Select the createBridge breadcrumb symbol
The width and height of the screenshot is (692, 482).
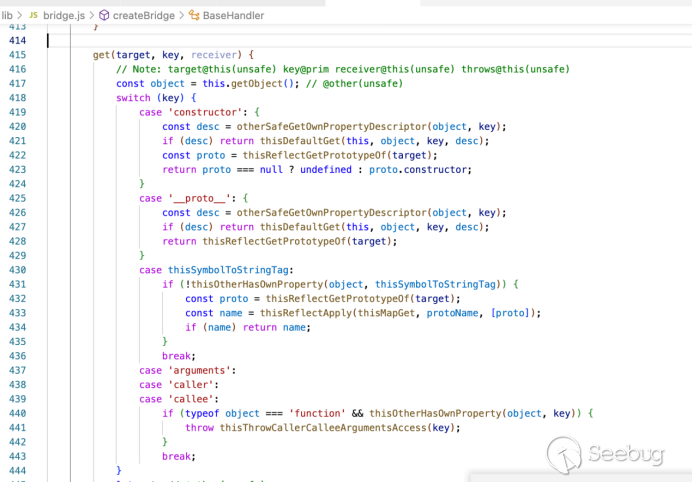point(144,15)
